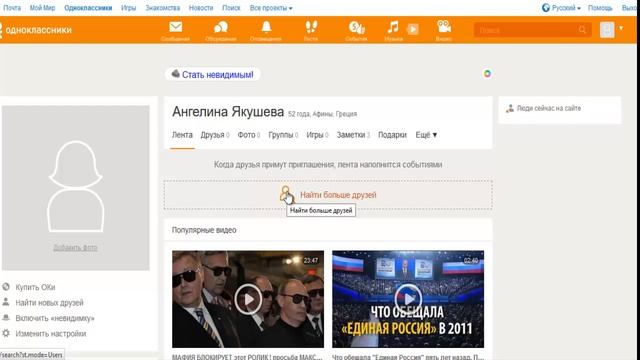Click the orange toolbar search field
This screenshot has height=360, width=640.
[x=532, y=30]
